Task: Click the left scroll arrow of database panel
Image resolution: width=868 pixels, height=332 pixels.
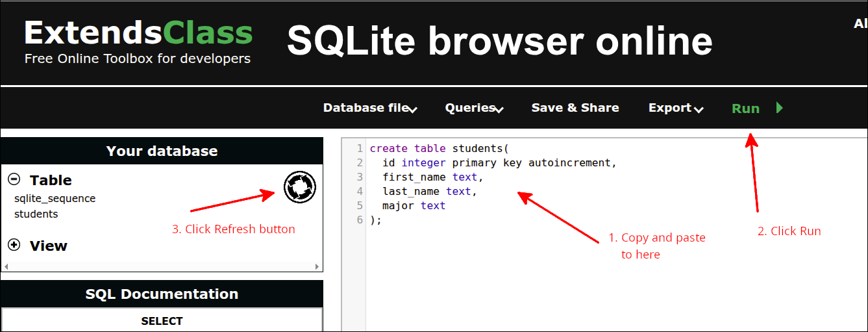Action: click(6, 267)
